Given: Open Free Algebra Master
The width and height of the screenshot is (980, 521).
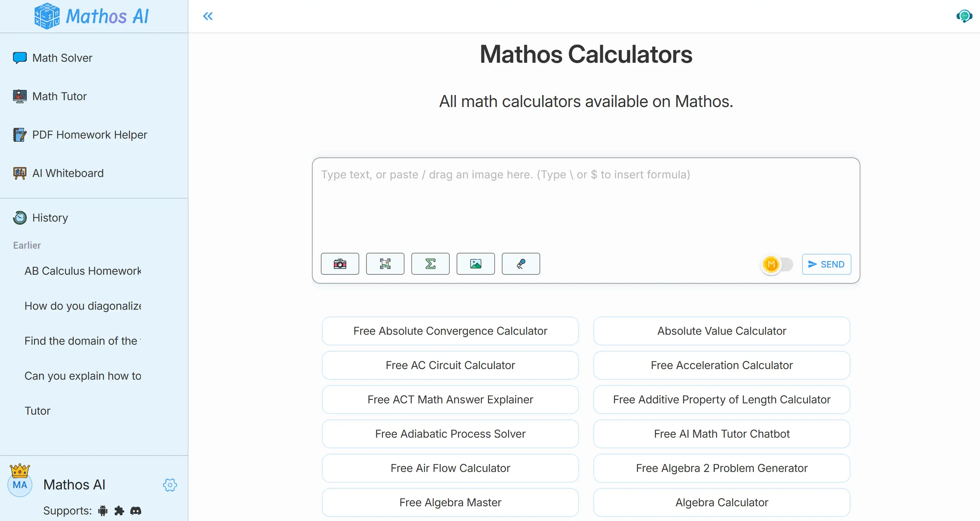Looking at the screenshot, I should coord(450,502).
